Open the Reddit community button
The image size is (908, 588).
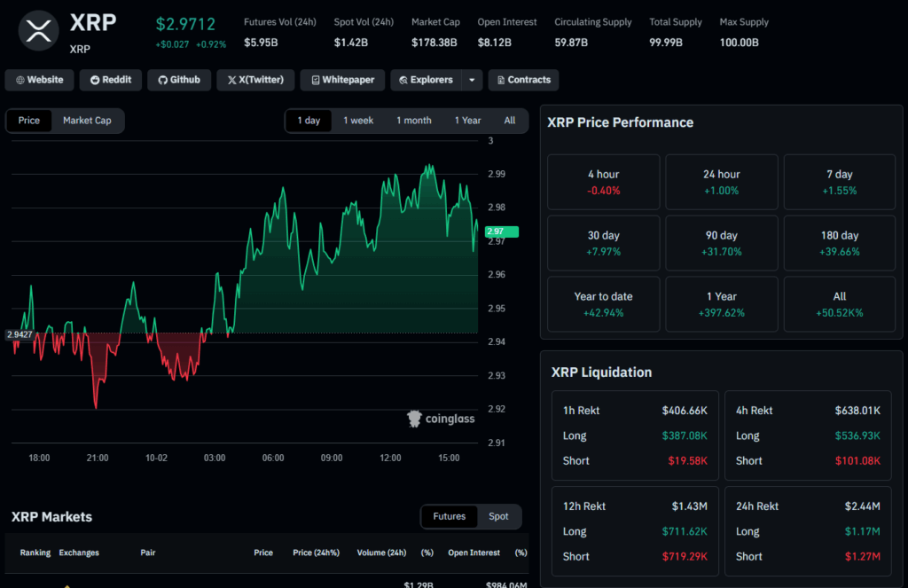click(x=111, y=80)
